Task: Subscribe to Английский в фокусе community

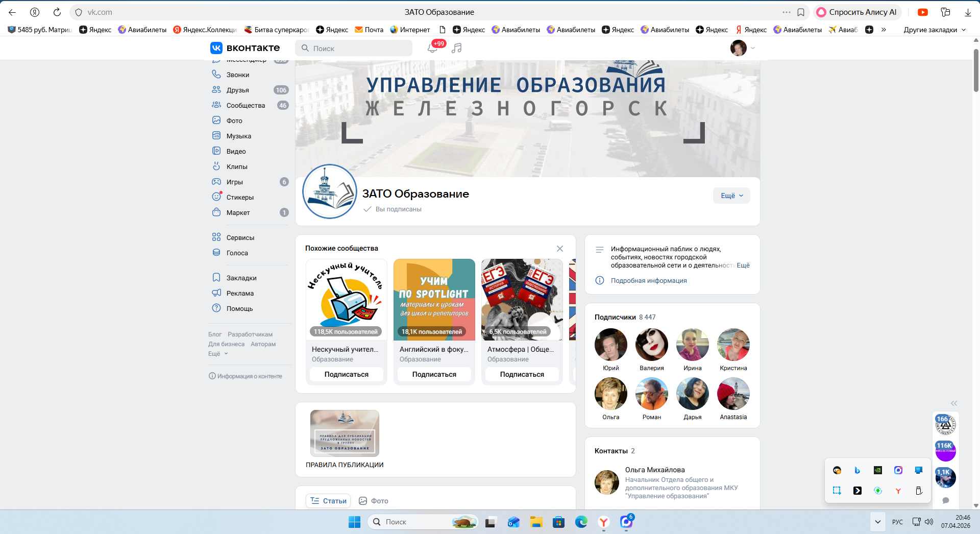Action: 434,374
